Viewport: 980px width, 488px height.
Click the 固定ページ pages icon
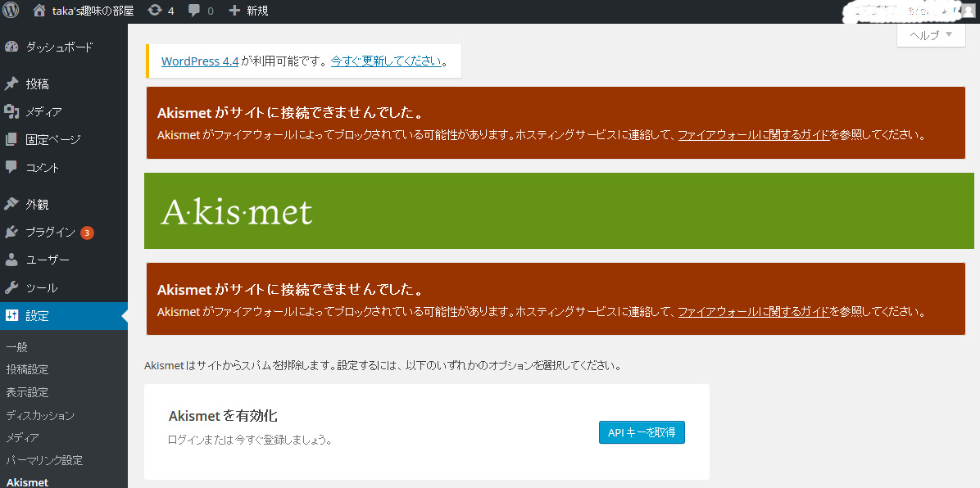point(11,139)
